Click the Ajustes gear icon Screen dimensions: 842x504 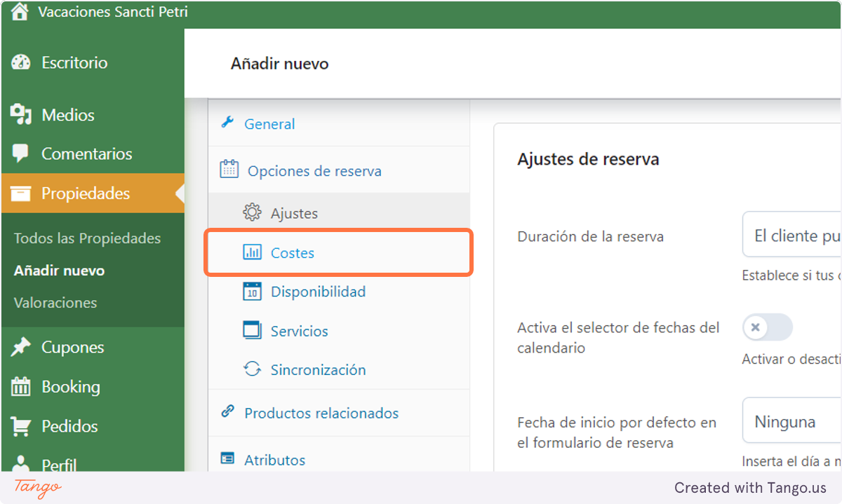click(252, 212)
